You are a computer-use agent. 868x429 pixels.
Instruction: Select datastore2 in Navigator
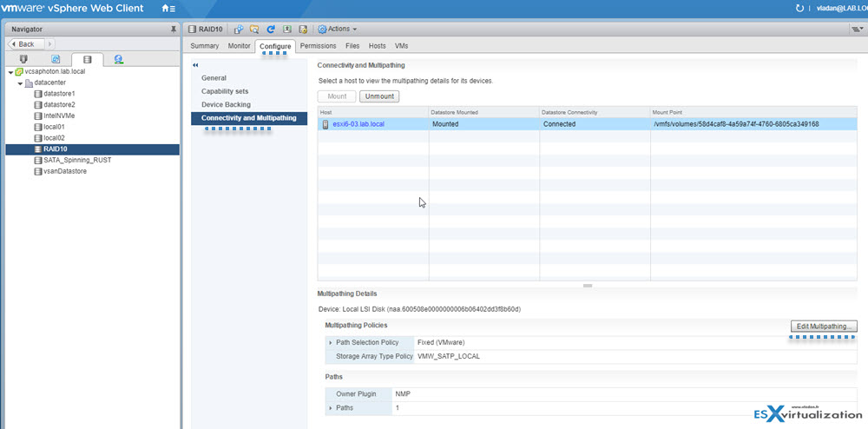tap(59, 104)
